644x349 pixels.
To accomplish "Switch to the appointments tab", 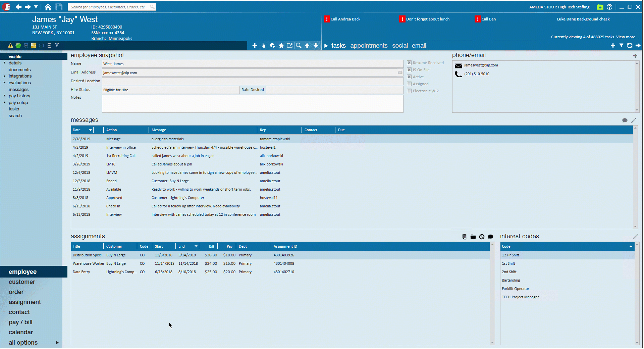I will tap(369, 46).
